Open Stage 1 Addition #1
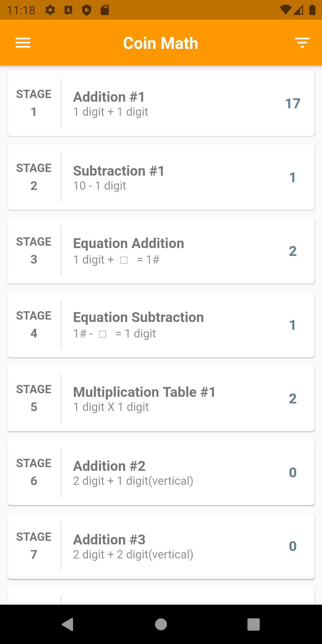The width and height of the screenshot is (322, 644). [161, 103]
